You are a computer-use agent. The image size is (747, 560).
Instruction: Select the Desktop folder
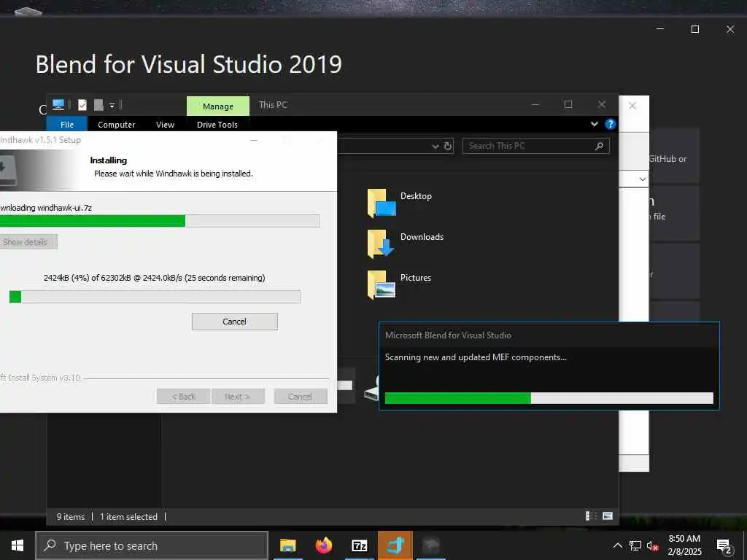400,202
